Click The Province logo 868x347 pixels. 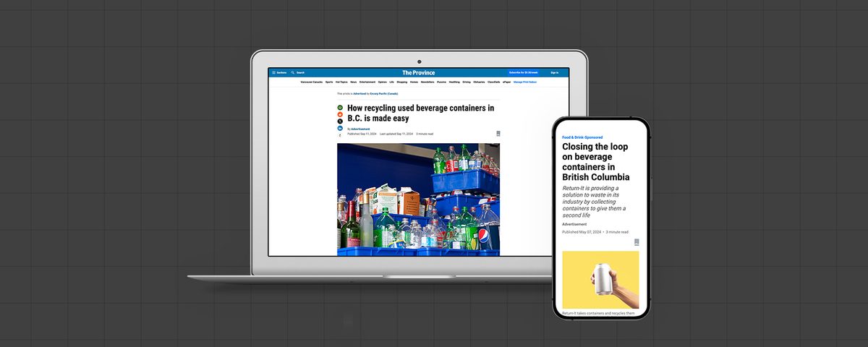click(x=419, y=72)
